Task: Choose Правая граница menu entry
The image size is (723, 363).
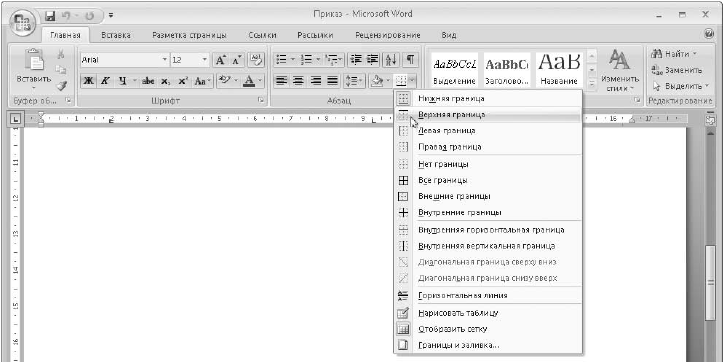Action: [488, 147]
